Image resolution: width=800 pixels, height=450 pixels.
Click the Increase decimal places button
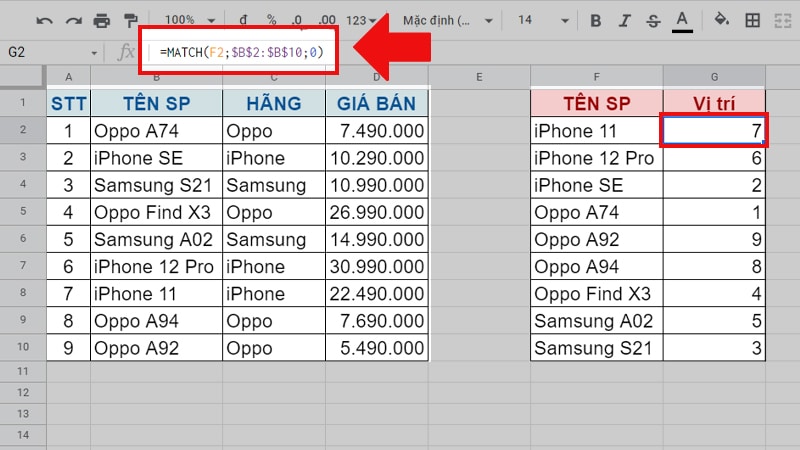point(327,20)
